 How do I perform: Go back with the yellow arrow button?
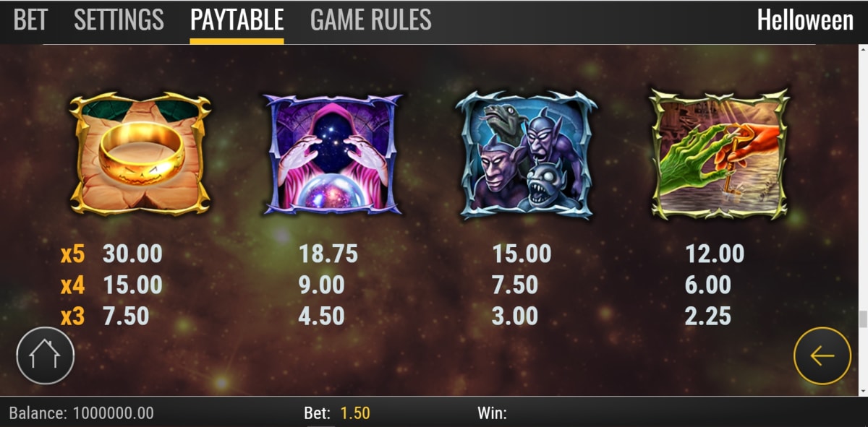click(x=822, y=355)
